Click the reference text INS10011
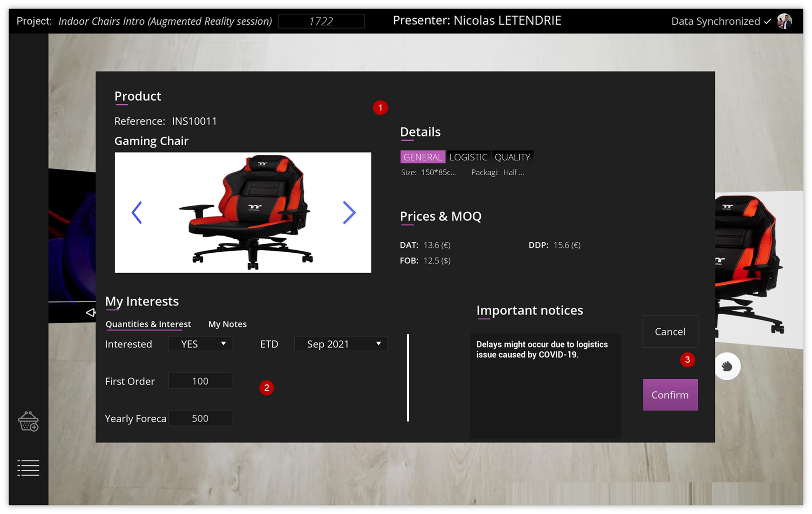This screenshot has width=812, height=514. click(x=194, y=121)
